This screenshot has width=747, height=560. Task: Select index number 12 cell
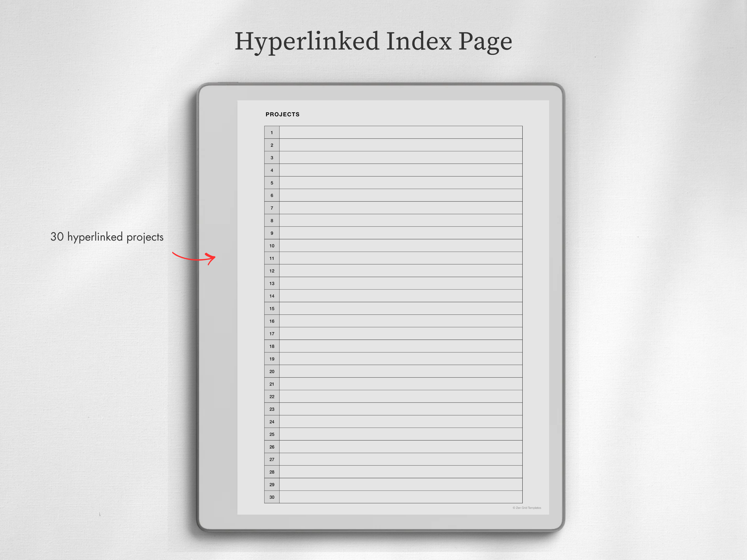tap(272, 271)
